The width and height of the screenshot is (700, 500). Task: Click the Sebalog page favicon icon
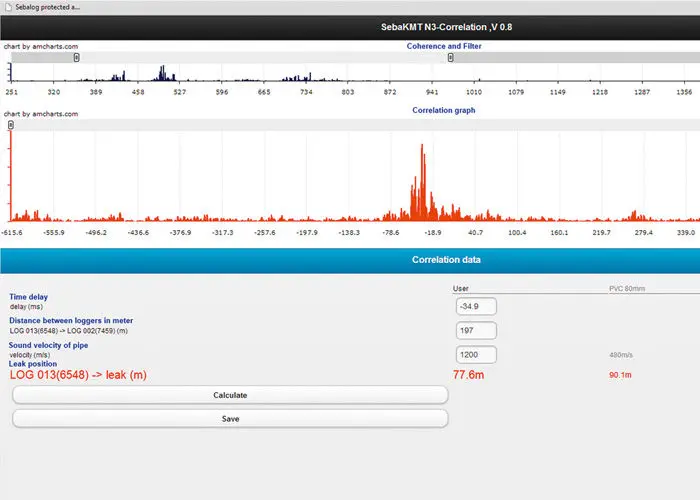[7, 6]
